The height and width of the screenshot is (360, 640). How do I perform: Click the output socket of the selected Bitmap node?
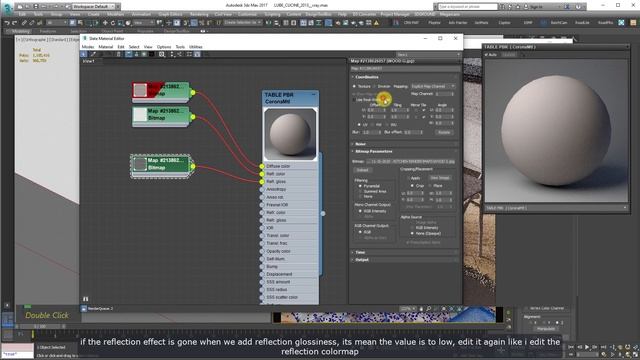tap(193, 166)
